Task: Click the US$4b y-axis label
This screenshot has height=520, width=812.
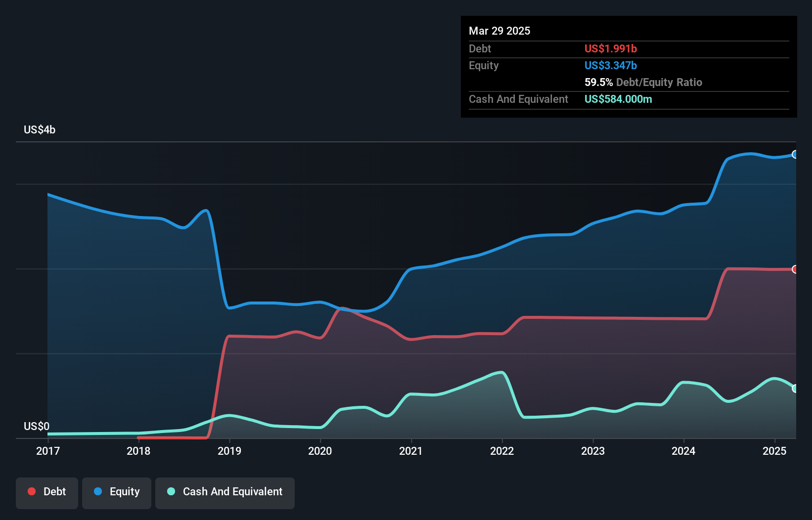Action: 40,130
